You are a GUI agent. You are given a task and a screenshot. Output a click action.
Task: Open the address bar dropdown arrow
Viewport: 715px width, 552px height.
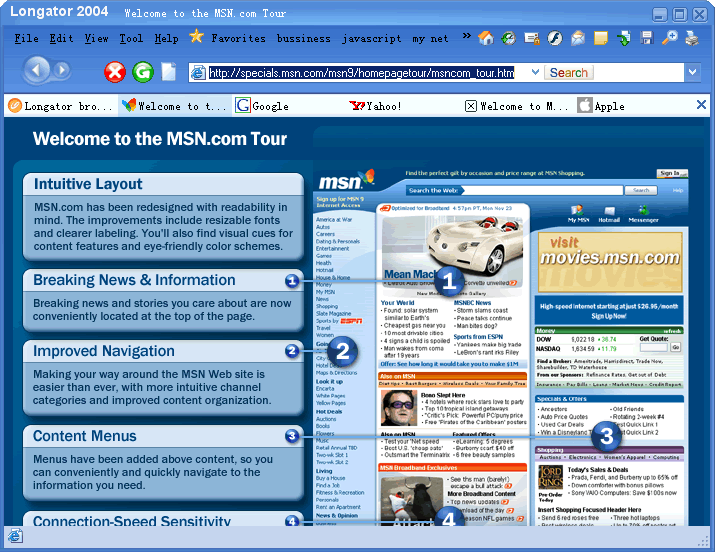coord(692,72)
